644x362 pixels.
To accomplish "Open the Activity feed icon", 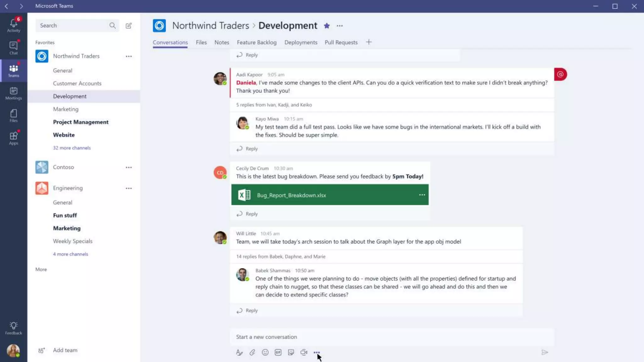I will (x=14, y=25).
